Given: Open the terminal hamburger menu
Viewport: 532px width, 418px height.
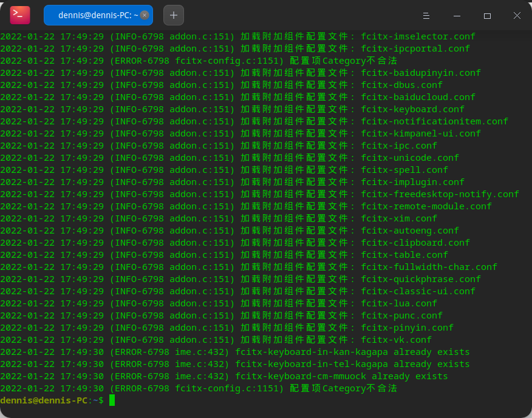Looking at the screenshot, I should 426,16.
